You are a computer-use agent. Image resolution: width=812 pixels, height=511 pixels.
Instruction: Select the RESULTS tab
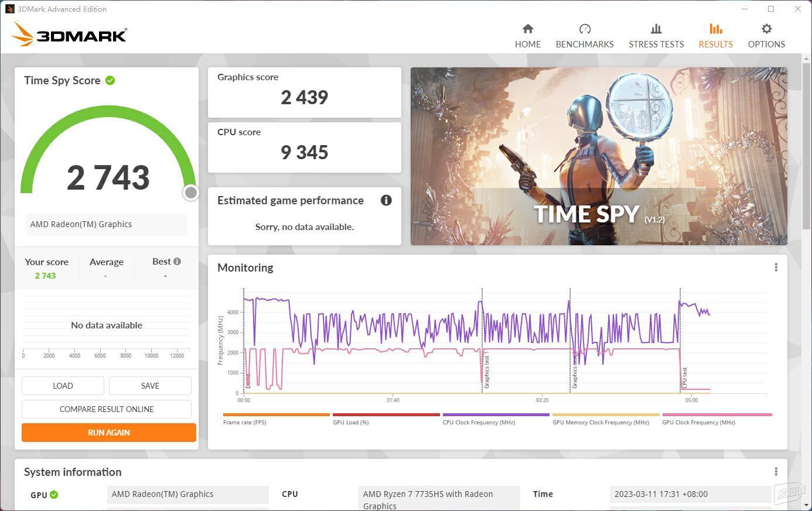click(715, 36)
